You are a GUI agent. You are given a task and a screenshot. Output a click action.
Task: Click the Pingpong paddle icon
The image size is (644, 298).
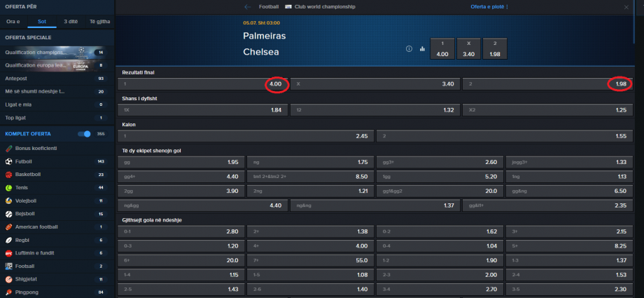point(8,292)
